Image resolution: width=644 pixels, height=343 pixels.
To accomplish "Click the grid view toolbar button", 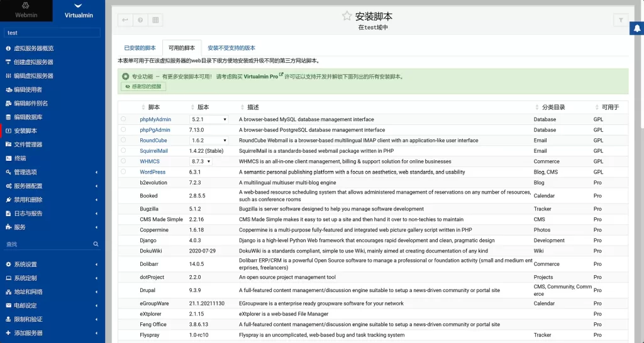I will click(x=156, y=19).
